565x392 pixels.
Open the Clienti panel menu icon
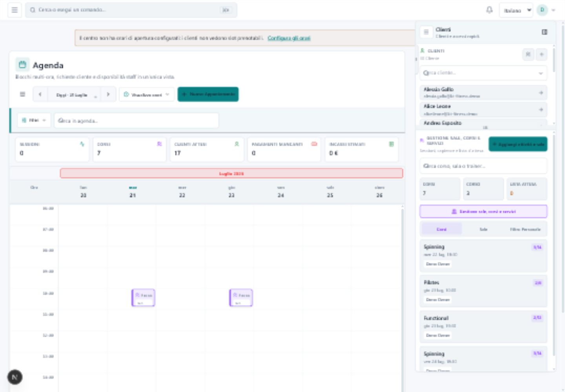tap(426, 32)
